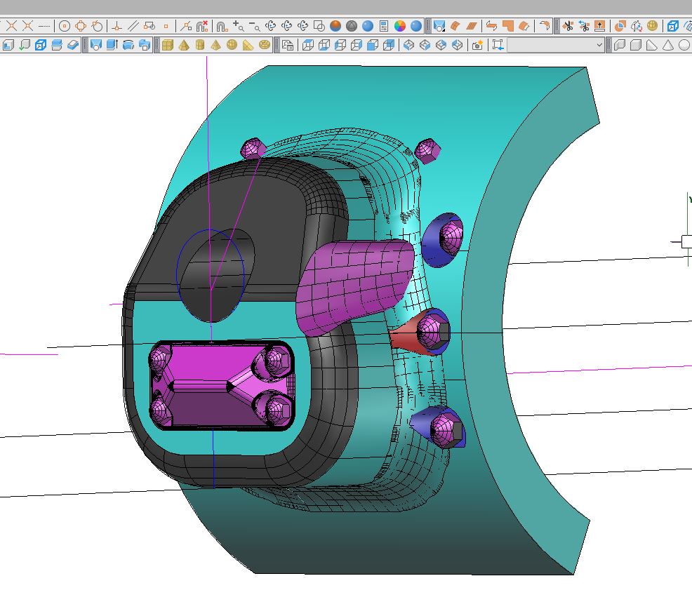Viewport: 692px width, 616px height.
Task: Create a mesh cylinder with gold cylinder icon
Action: pos(200,45)
